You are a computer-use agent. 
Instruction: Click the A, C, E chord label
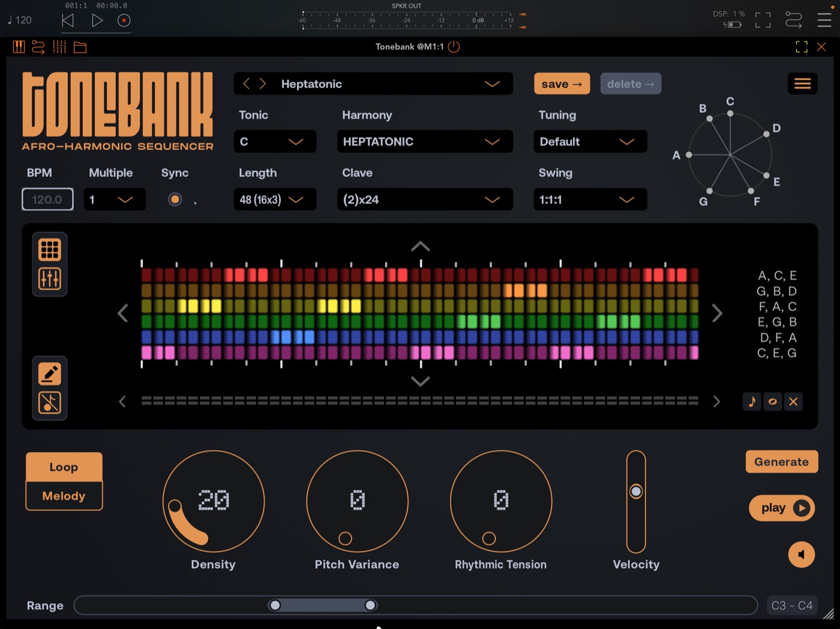778,276
